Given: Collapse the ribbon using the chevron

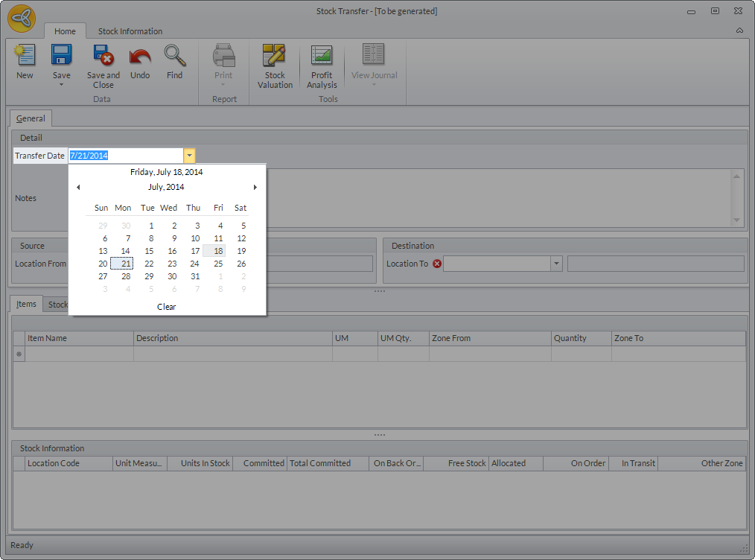Looking at the screenshot, I should pyautogui.click(x=739, y=31).
